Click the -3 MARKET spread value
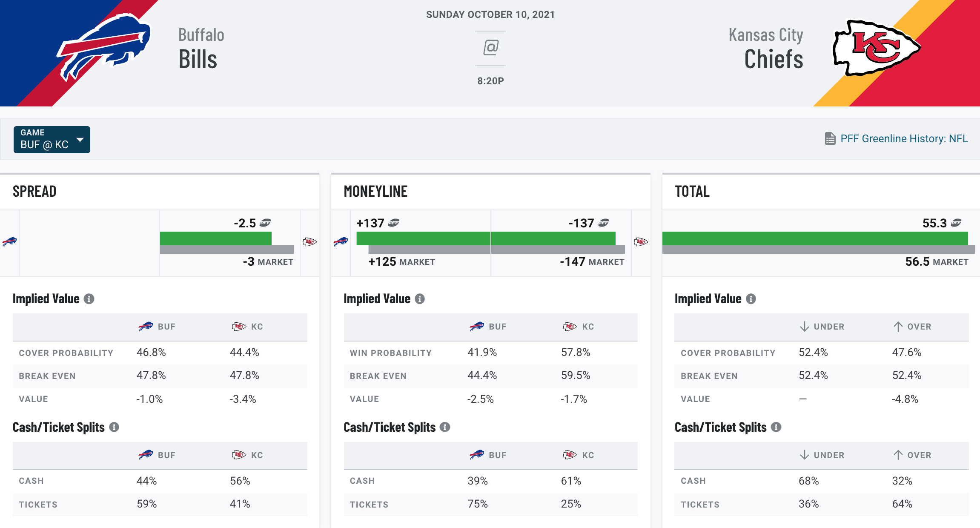This screenshot has height=528, width=980. click(268, 261)
